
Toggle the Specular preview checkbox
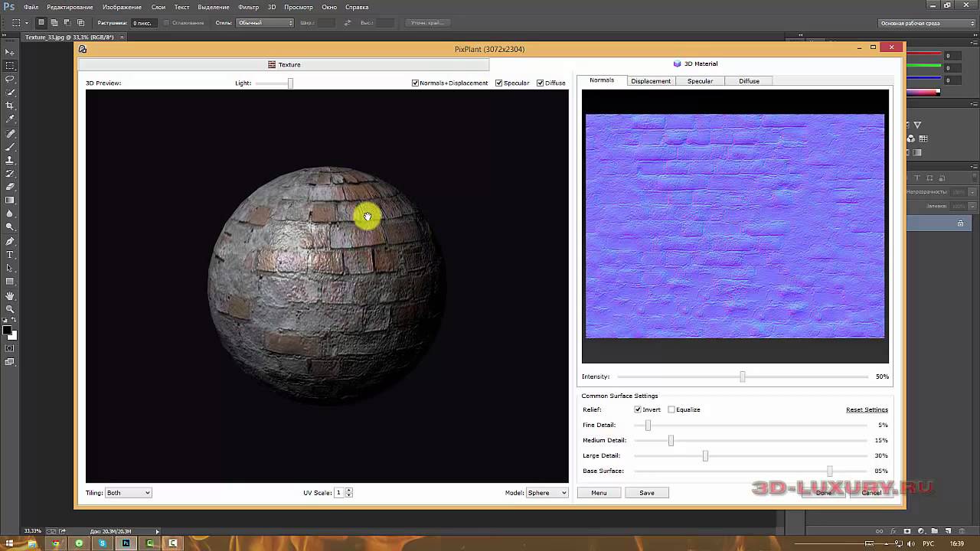pyautogui.click(x=499, y=83)
